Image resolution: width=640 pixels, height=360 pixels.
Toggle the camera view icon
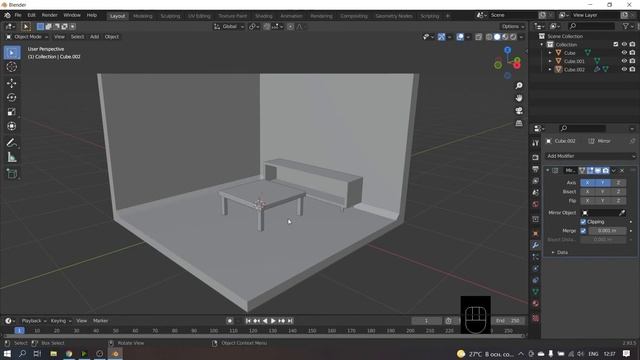(519, 111)
